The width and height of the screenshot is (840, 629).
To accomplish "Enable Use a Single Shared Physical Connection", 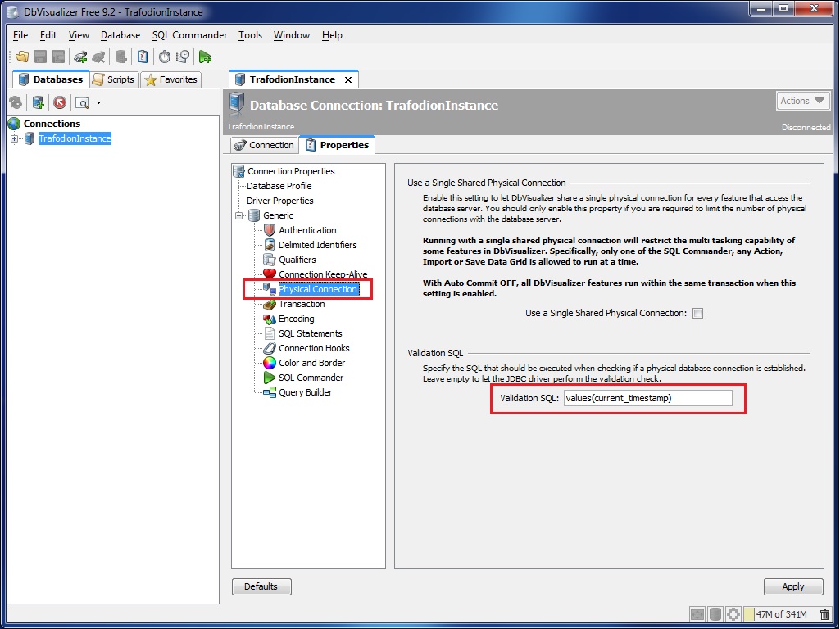I will [x=697, y=314].
